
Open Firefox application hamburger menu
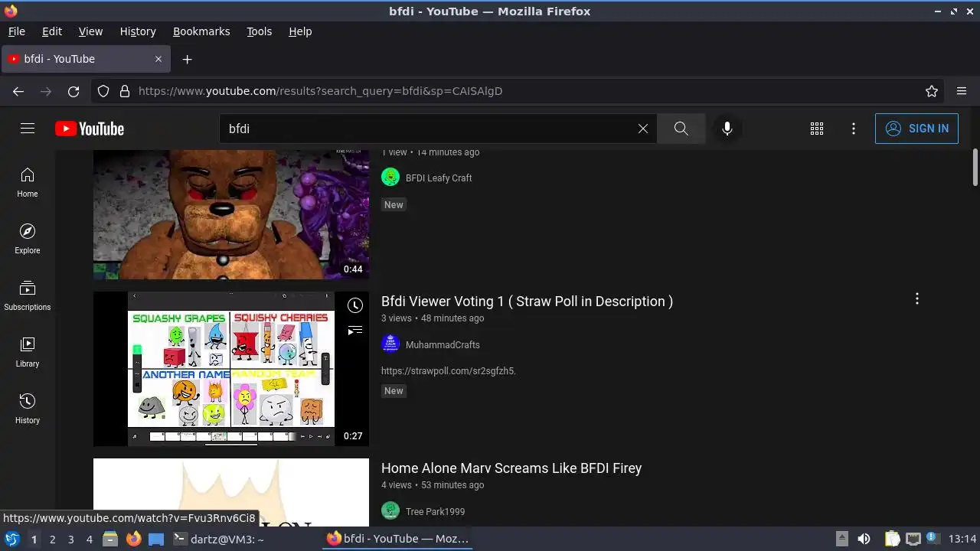pyautogui.click(x=962, y=91)
